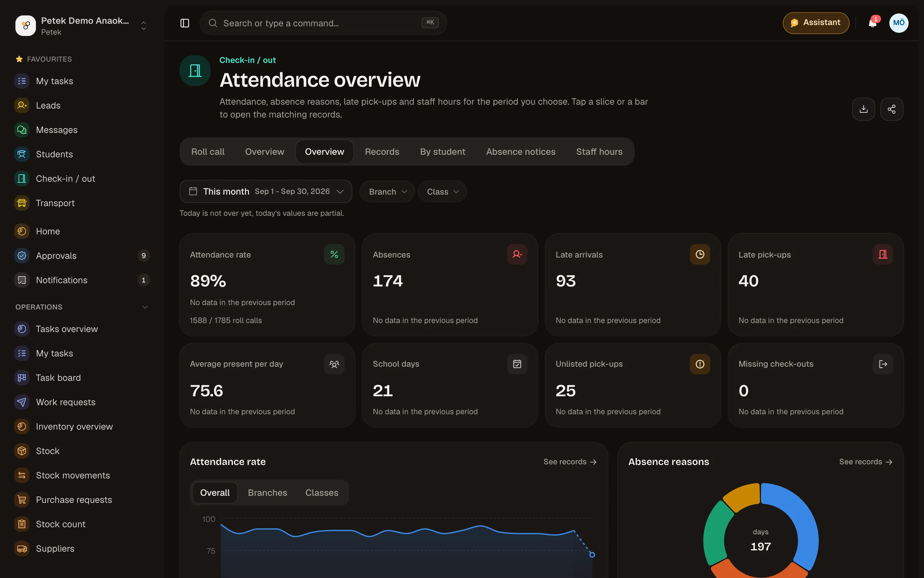Switch to the Staff hours tab

click(x=599, y=152)
